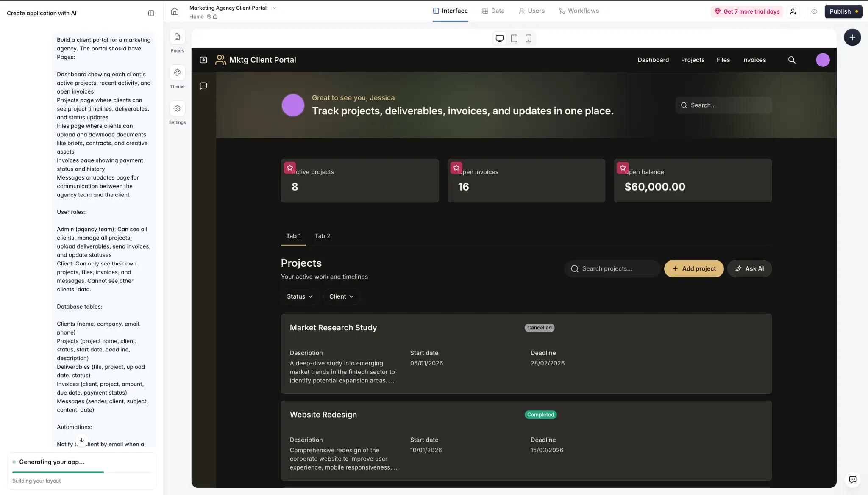Click the home icon near the app title
Viewport: 868px width, 495px height.
[x=174, y=11]
